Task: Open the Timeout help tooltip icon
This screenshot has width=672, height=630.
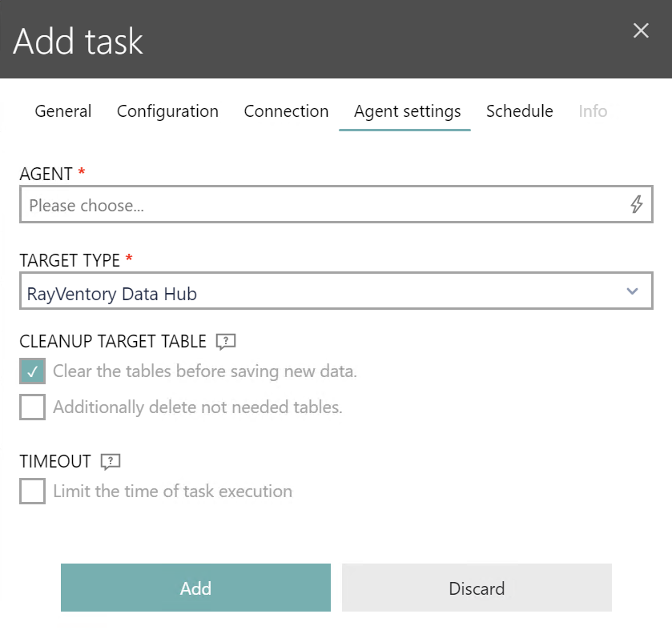Action: (x=111, y=462)
